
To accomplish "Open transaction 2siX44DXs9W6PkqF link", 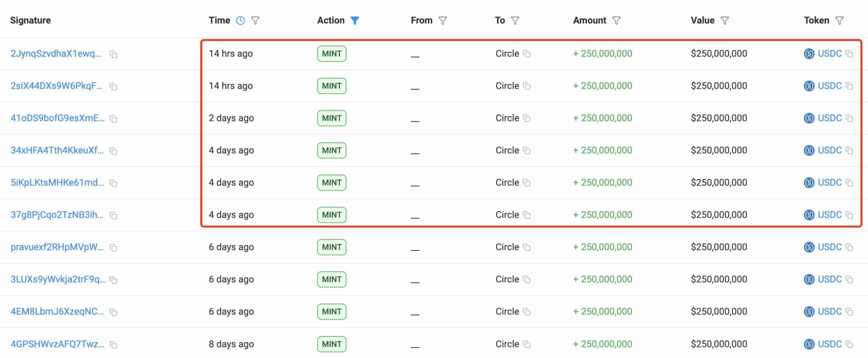I will coord(56,86).
